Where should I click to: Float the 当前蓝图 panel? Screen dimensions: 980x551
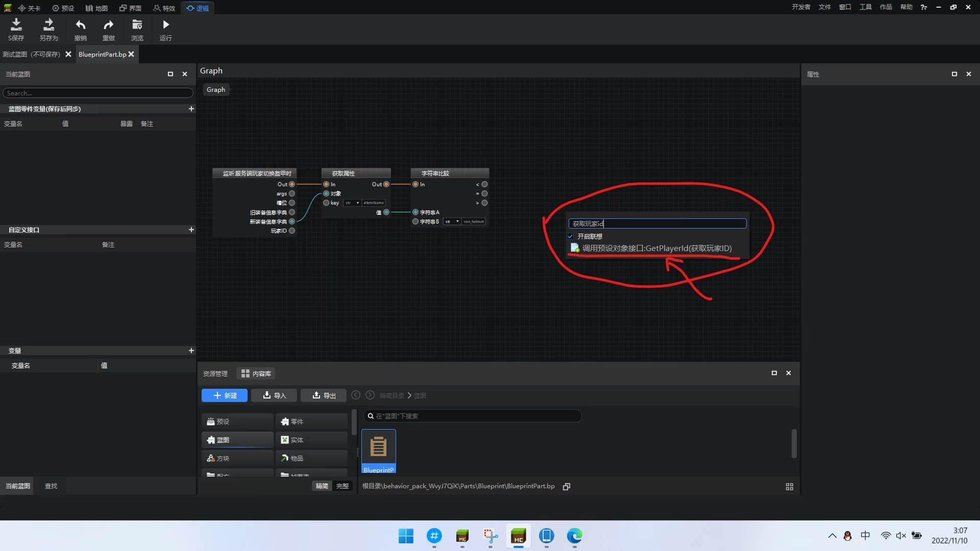170,74
